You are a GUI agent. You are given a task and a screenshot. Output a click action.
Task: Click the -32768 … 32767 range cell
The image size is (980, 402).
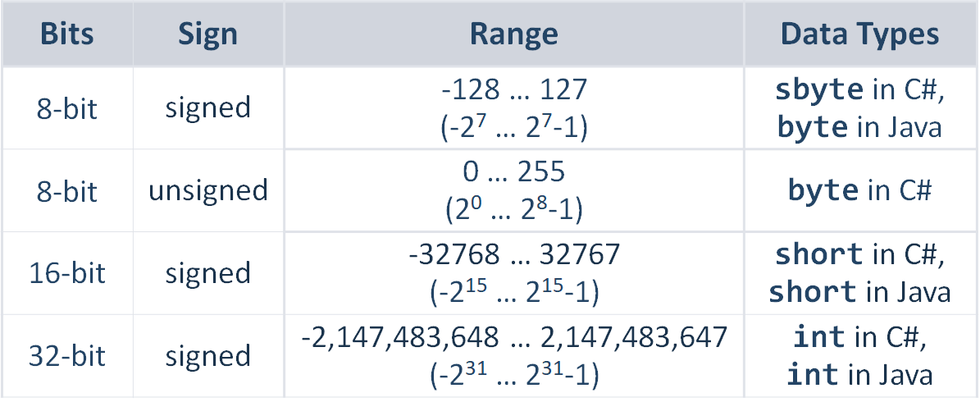513,274
